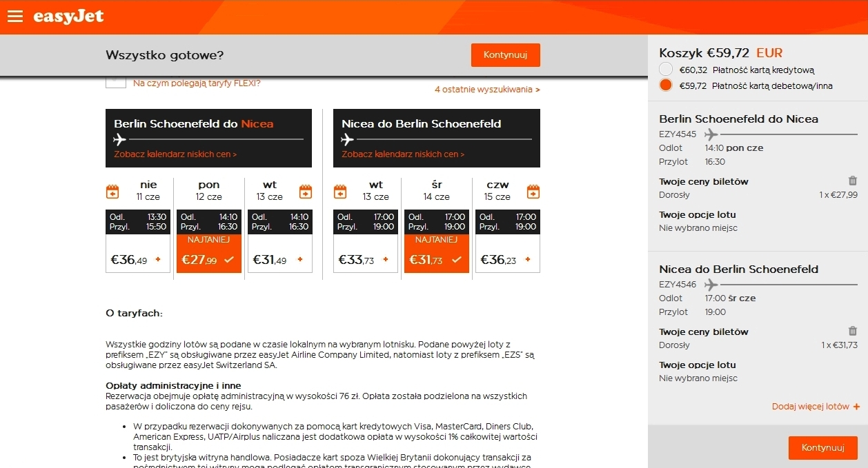The image size is (868, 468).
Task: Tick the FLEXI fares checkbox
Action: 116,82
